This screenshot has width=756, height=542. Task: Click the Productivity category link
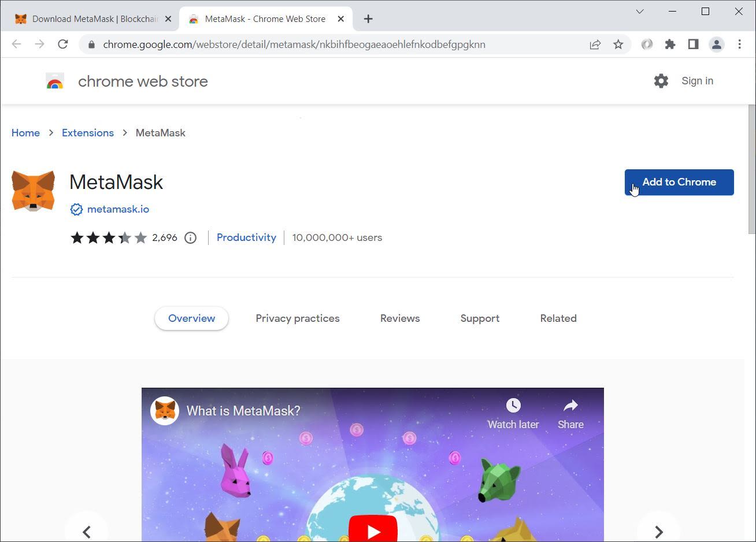pyautogui.click(x=246, y=237)
